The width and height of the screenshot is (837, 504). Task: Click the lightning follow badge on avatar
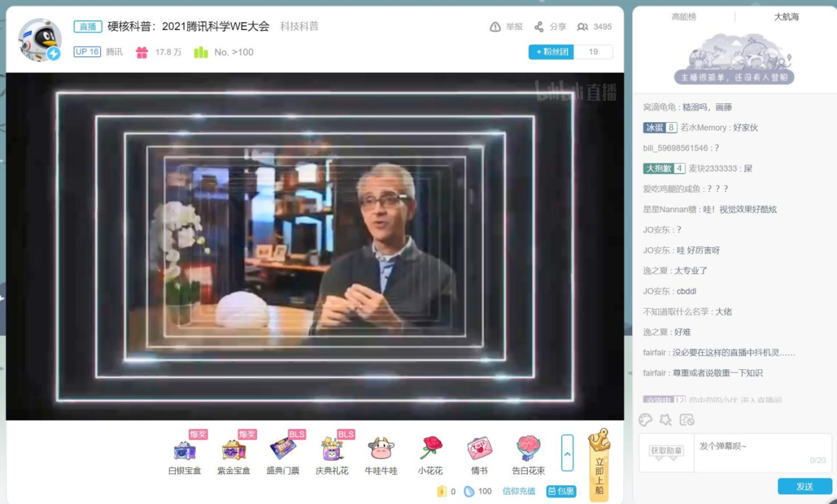pyautogui.click(x=54, y=54)
